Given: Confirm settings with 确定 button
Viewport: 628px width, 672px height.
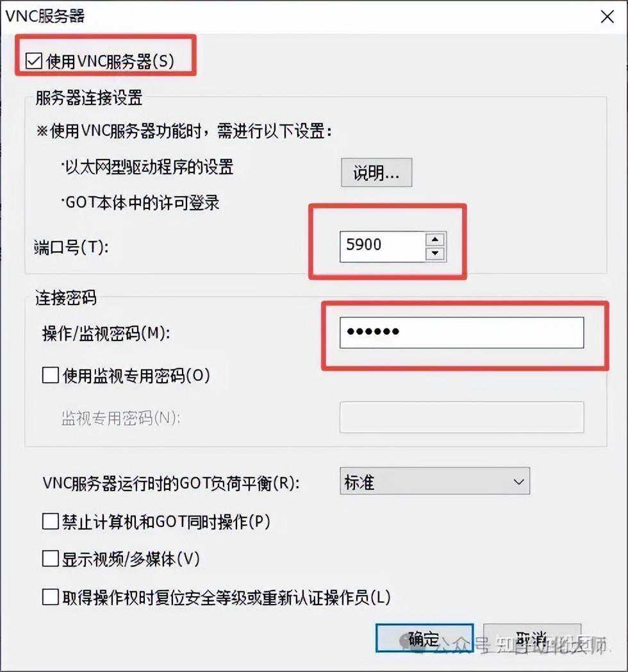Looking at the screenshot, I should 424,639.
